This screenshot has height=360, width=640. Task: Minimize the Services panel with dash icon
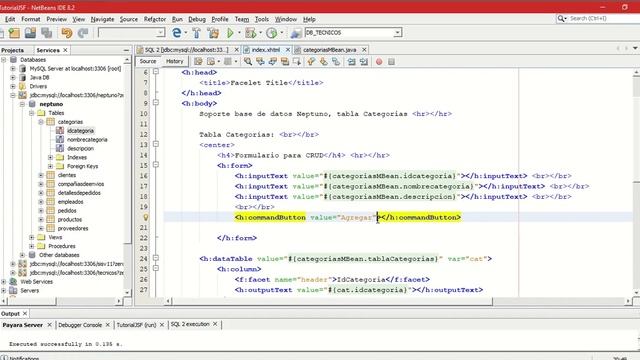pos(126,50)
